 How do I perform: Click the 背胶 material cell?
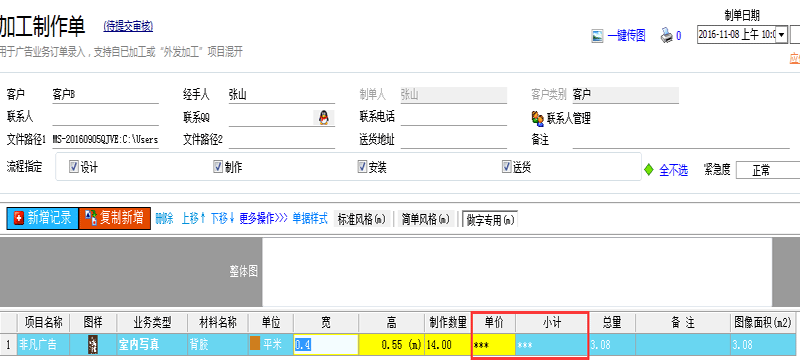[x=217, y=345]
